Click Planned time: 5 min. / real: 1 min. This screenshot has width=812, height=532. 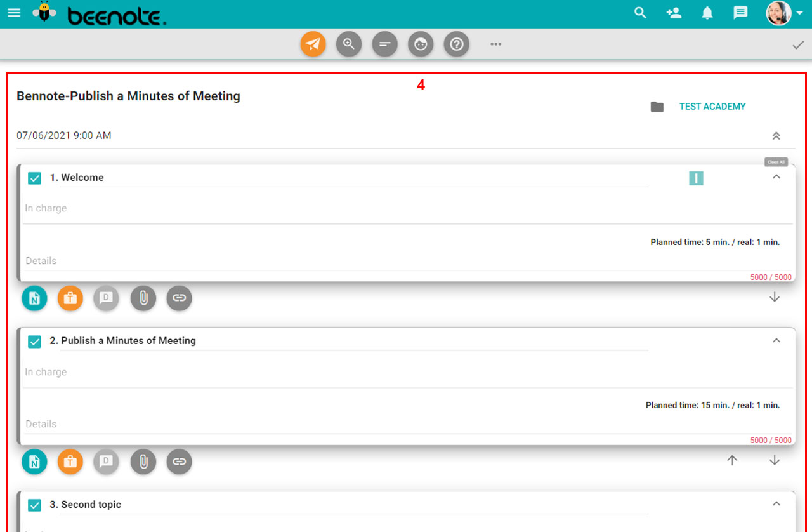point(715,243)
